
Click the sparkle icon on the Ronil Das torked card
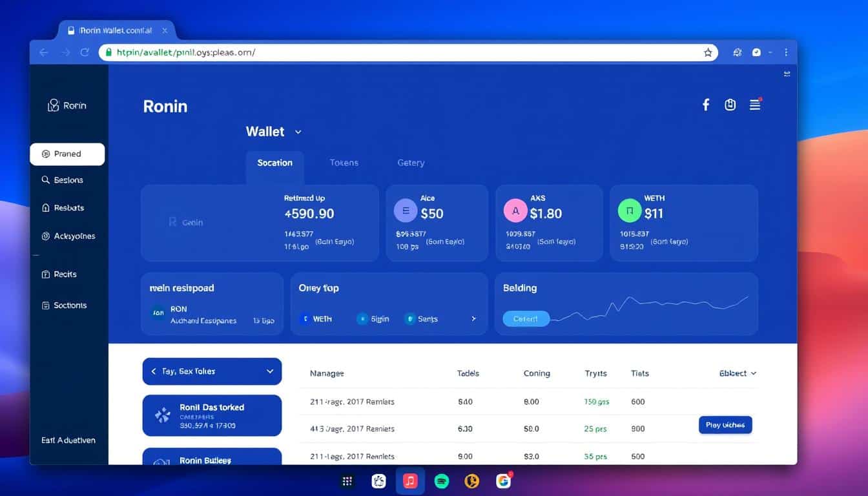click(x=163, y=415)
